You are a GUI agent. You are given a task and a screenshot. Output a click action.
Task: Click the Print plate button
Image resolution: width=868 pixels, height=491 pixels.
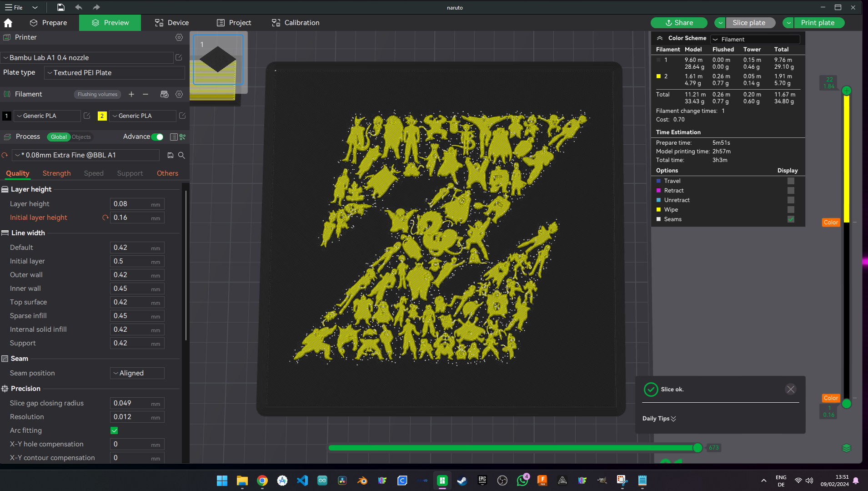(819, 23)
